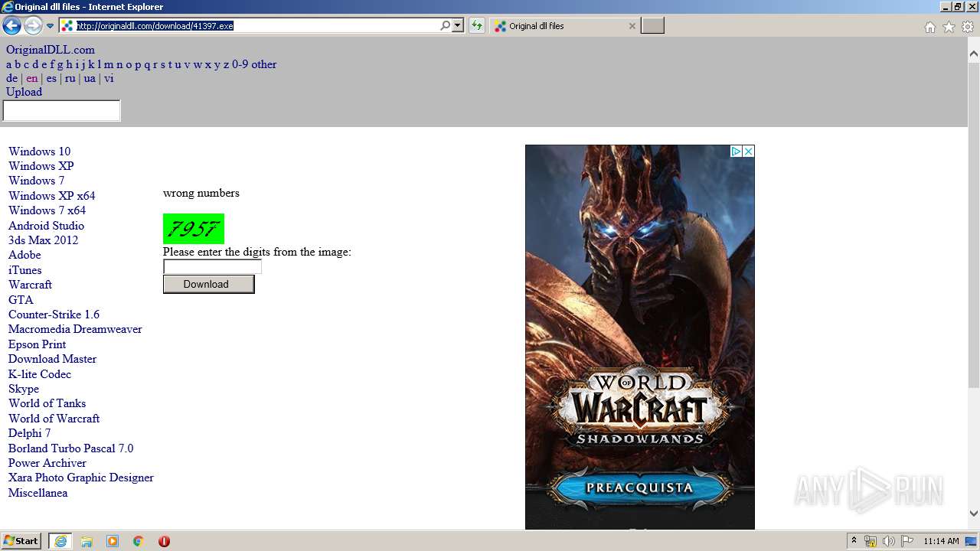
Task: Open the Windows 7 category
Action: point(37,181)
